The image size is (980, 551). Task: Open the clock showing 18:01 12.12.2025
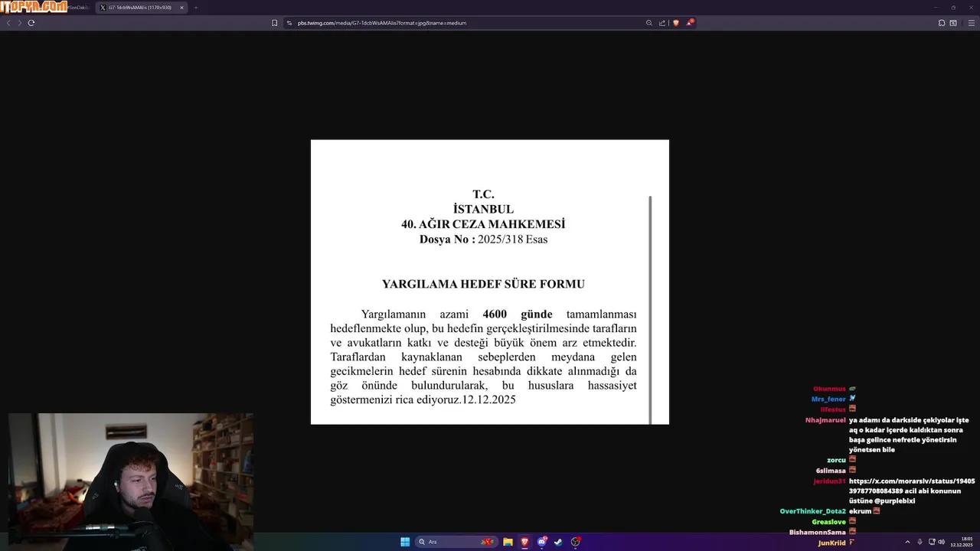962,542
